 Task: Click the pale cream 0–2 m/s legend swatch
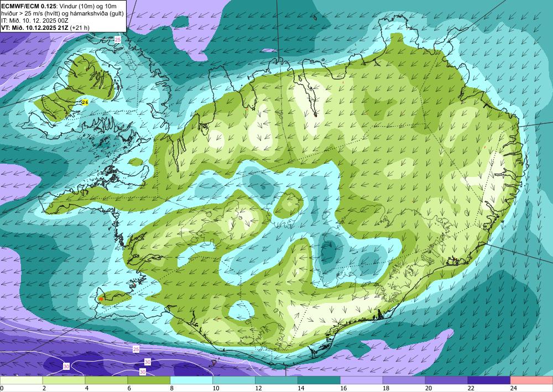click(21, 380)
